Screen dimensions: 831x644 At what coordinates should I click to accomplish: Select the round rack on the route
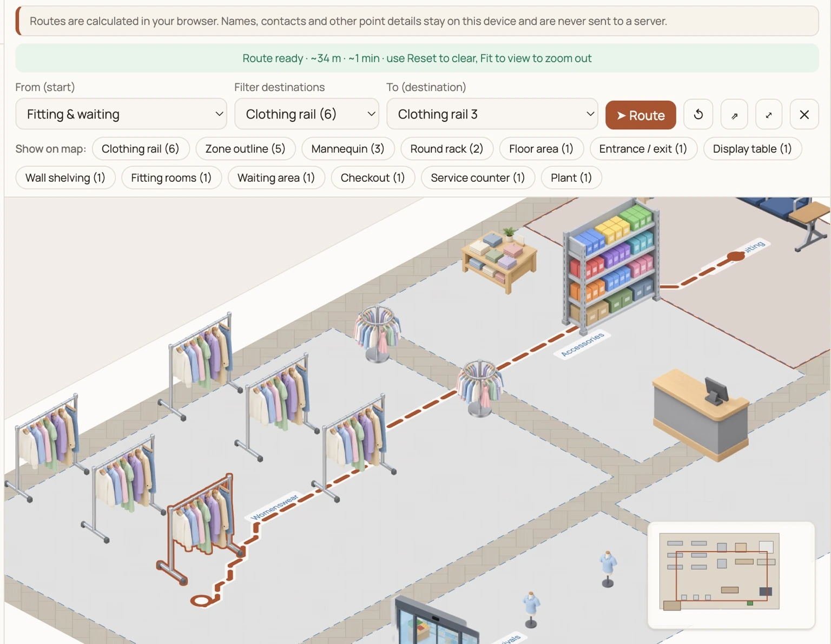(480, 388)
